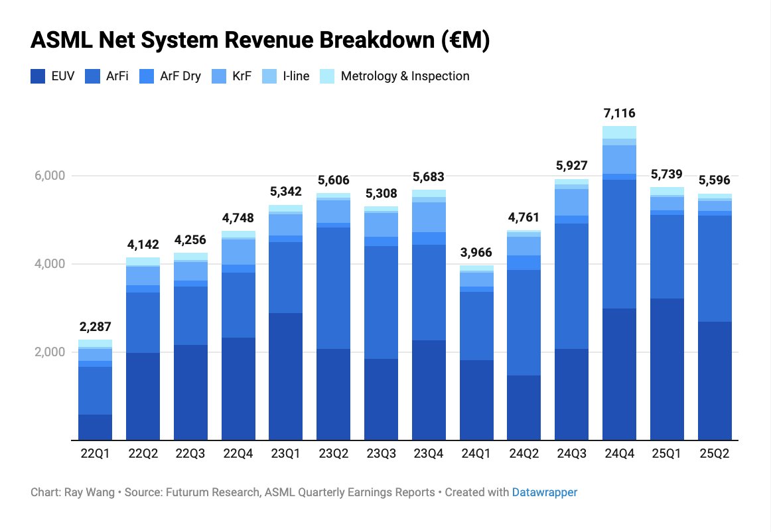Click the 5,342 total value label
Image resolution: width=771 pixels, height=532 pixels.
[x=286, y=192]
